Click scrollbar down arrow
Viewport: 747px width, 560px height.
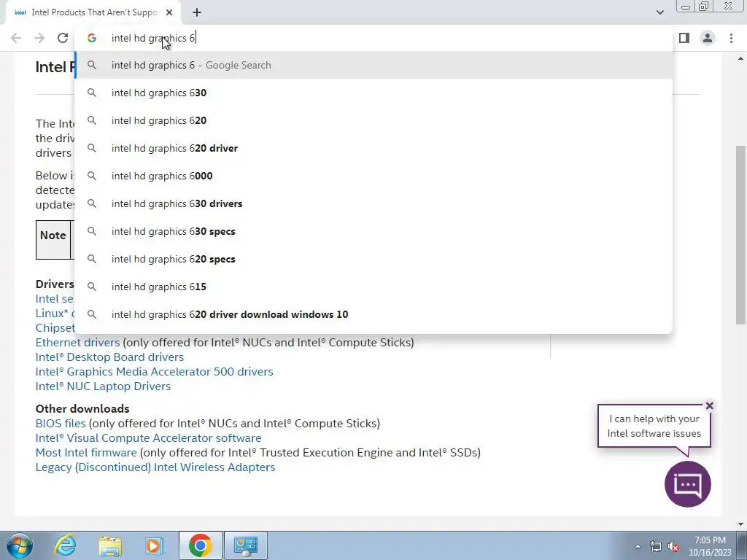[x=740, y=524]
